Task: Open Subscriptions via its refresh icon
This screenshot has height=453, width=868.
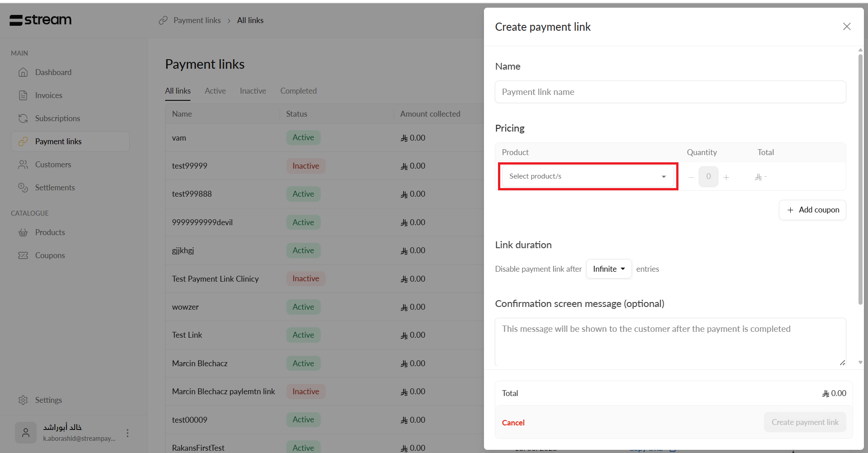Action: 23,118
